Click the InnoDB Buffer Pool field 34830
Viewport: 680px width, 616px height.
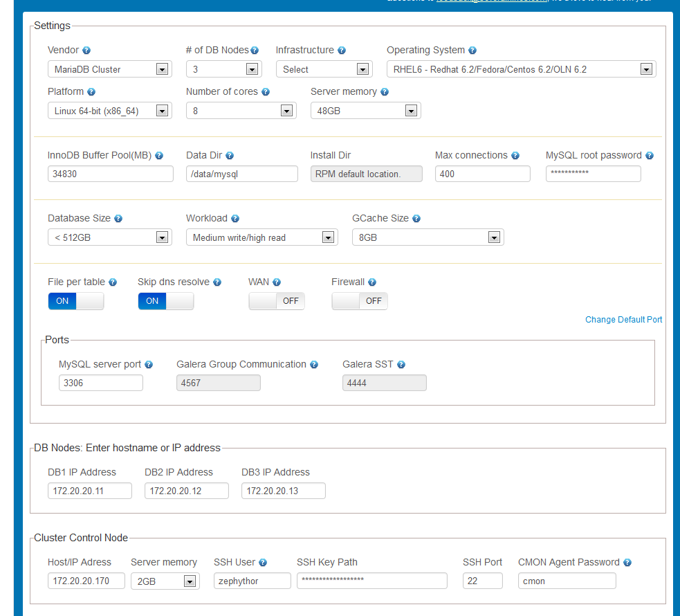pos(111,174)
